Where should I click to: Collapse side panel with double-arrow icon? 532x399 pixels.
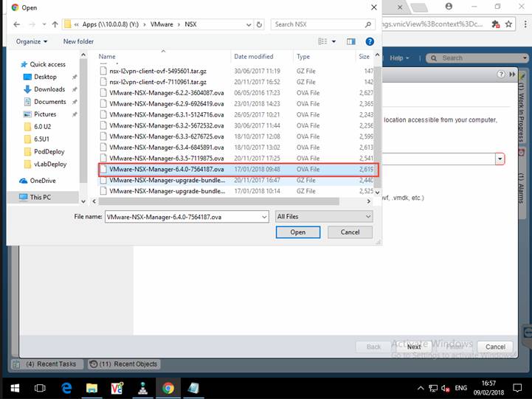coord(512,74)
